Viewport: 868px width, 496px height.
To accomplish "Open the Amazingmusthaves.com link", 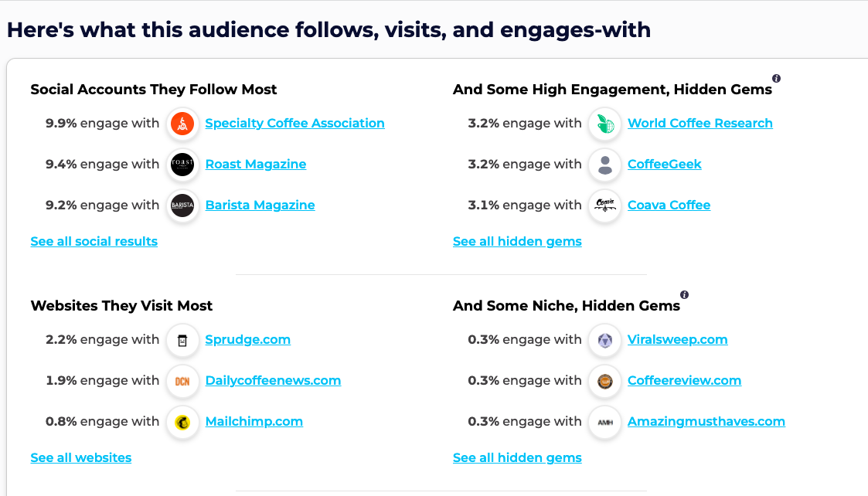I will pyautogui.click(x=706, y=421).
